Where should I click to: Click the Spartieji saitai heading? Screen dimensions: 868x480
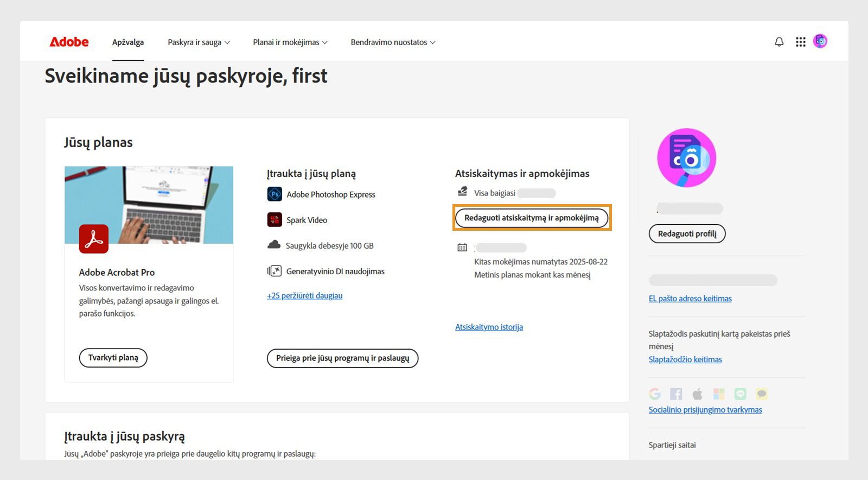[x=672, y=445]
